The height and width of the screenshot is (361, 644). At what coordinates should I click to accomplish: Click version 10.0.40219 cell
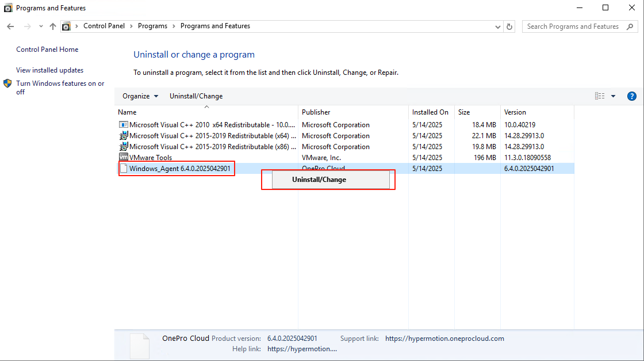pos(520,124)
